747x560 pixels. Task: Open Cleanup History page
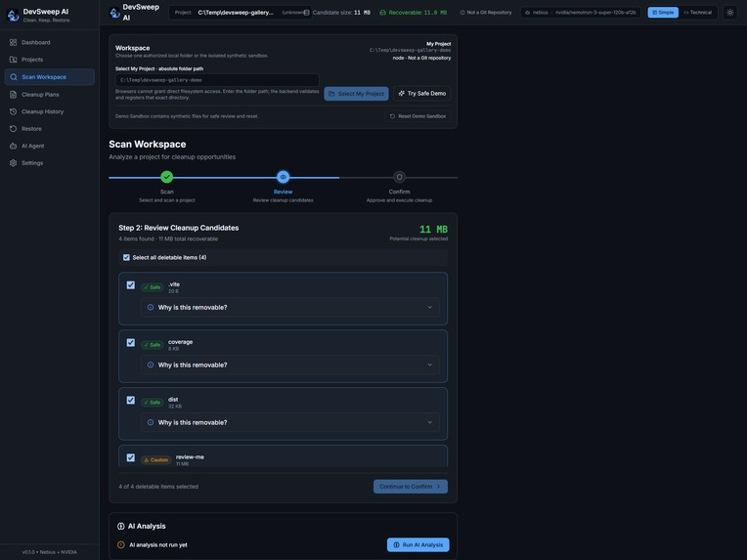coord(50,111)
